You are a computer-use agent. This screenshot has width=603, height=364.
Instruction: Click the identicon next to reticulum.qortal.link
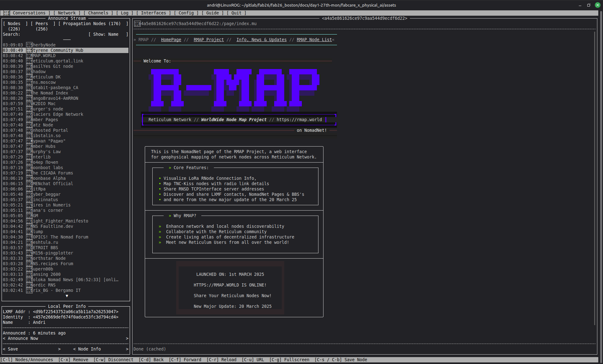(x=29, y=61)
